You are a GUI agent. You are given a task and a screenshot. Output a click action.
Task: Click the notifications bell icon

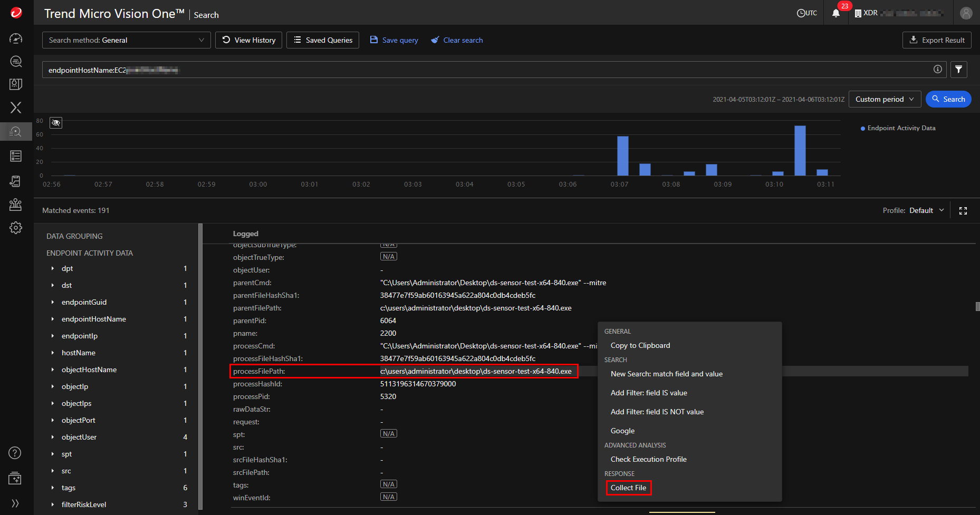pos(836,13)
